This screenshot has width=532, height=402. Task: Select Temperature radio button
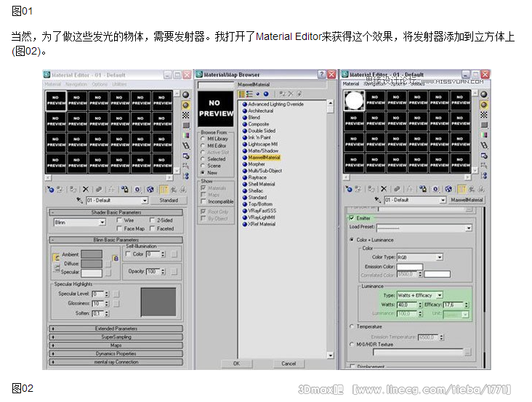coord(352,326)
